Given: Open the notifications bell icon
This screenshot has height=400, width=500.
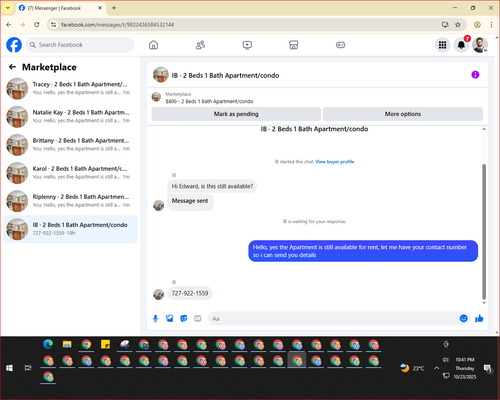Looking at the screenshot, I should [461, 45].
